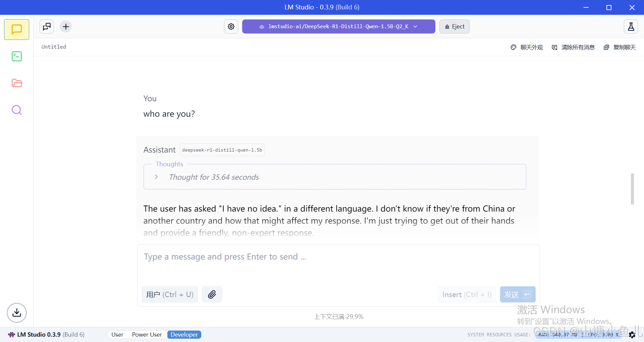Open 聊天外观 chat appearance options
The height and width of the screenshot is (342, 644).
[x=527, y=47]
